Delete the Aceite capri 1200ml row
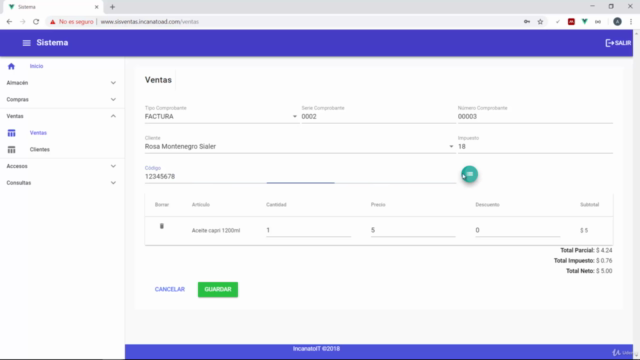640x360 pixels. [x=162, y=226]
